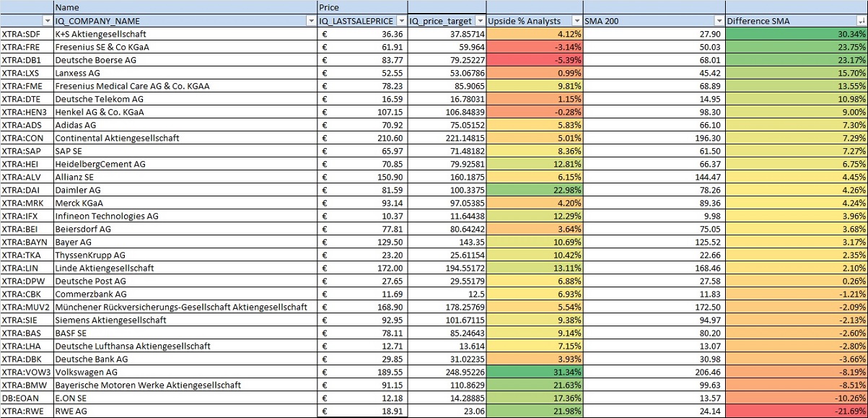Select the XTRA:BEI ticker cell
Screen dimensions: 868x418
(x=27, y=229)
